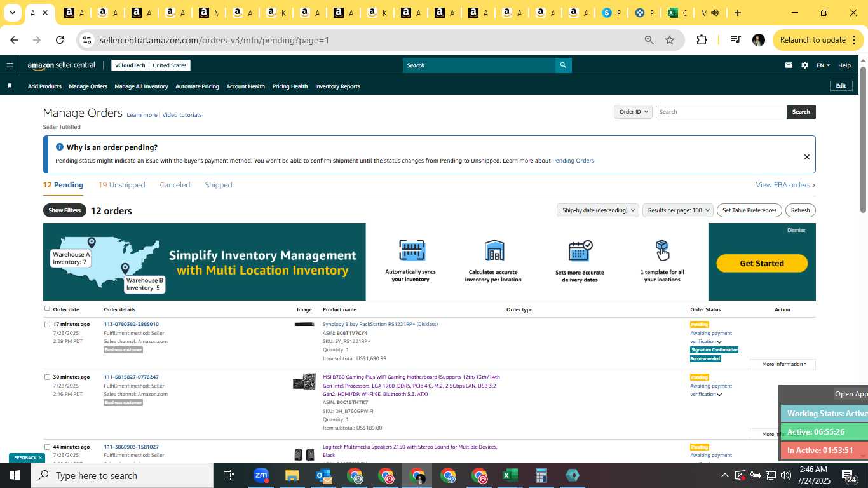Click the order search input field
This screenshot has height=488, width=868.
pos(721,112)
